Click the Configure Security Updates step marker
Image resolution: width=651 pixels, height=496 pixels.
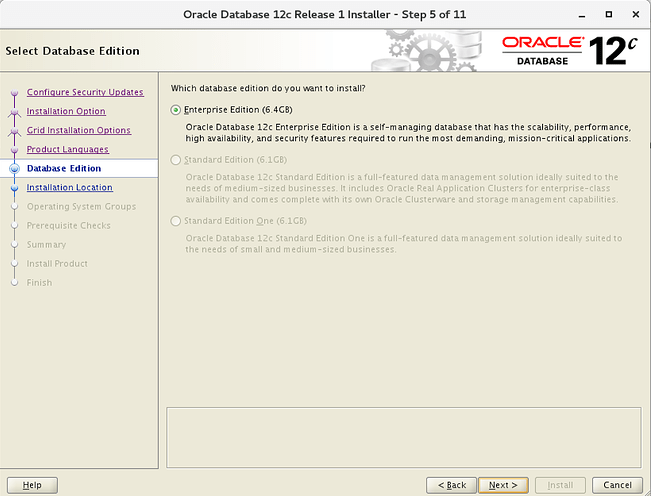[15, 92]
